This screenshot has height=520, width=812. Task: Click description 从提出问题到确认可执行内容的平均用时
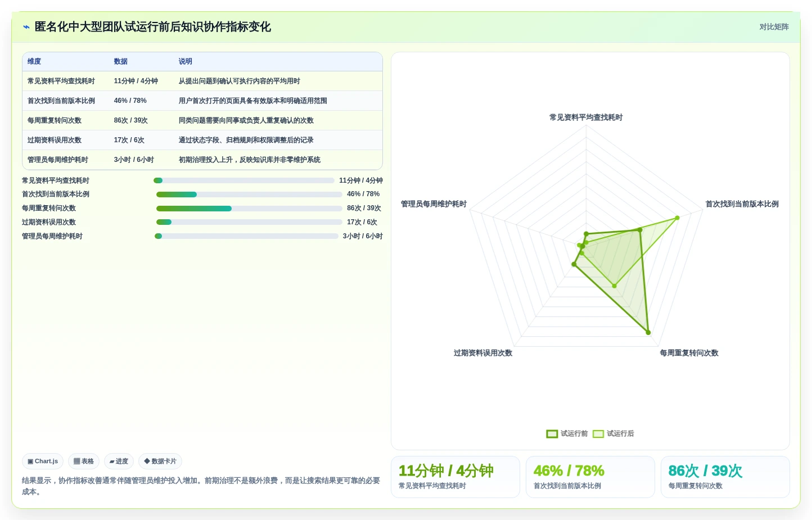240,81
